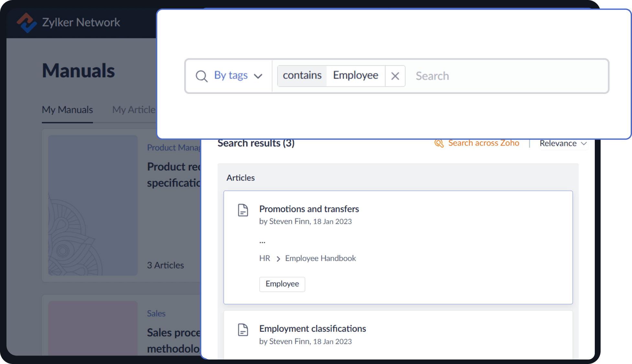Click the Search across Zoho magnifier icon

coord(439,143)
